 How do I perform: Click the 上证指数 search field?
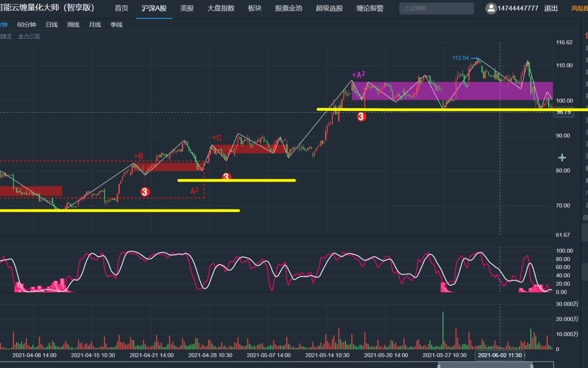coord(436,8)
